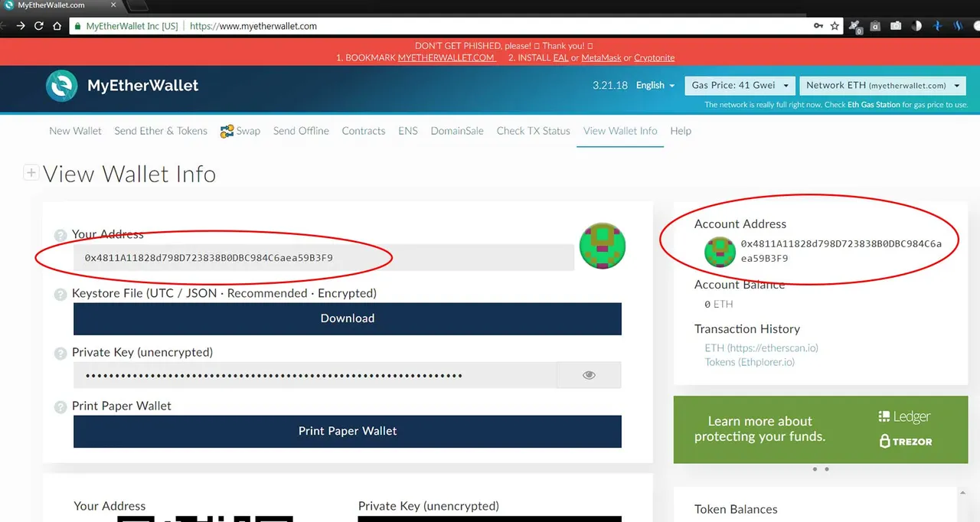Open the New Wallet tab

pyautogui.click(x=75, y=131)
